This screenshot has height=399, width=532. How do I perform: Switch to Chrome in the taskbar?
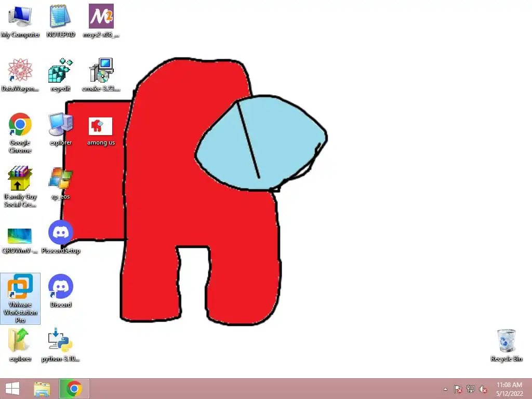pyautogui.click(x=74, y=389)
